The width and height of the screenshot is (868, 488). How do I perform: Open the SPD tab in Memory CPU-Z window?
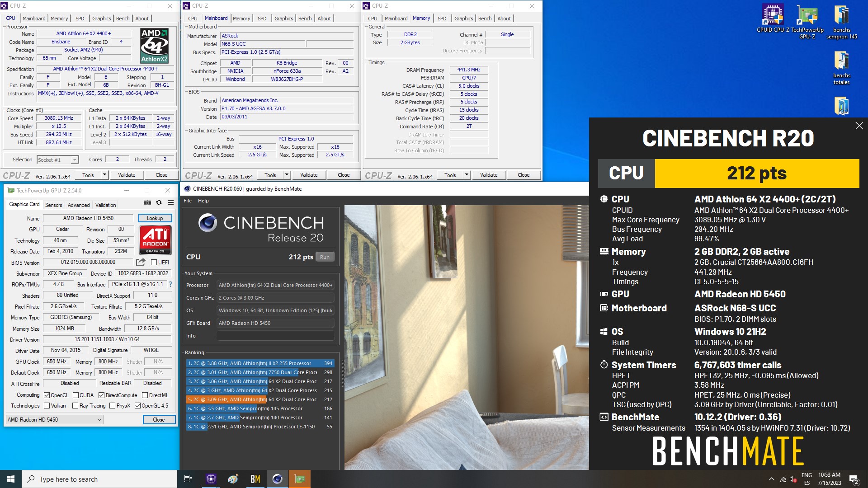pos(442,19)
